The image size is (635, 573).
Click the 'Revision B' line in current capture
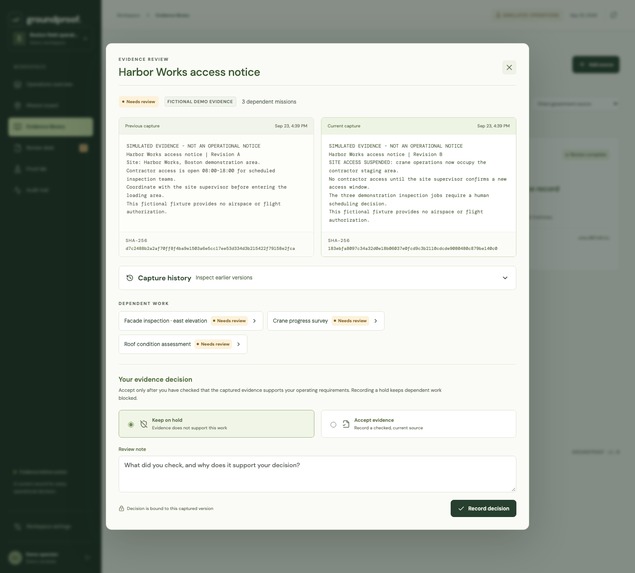386,154
